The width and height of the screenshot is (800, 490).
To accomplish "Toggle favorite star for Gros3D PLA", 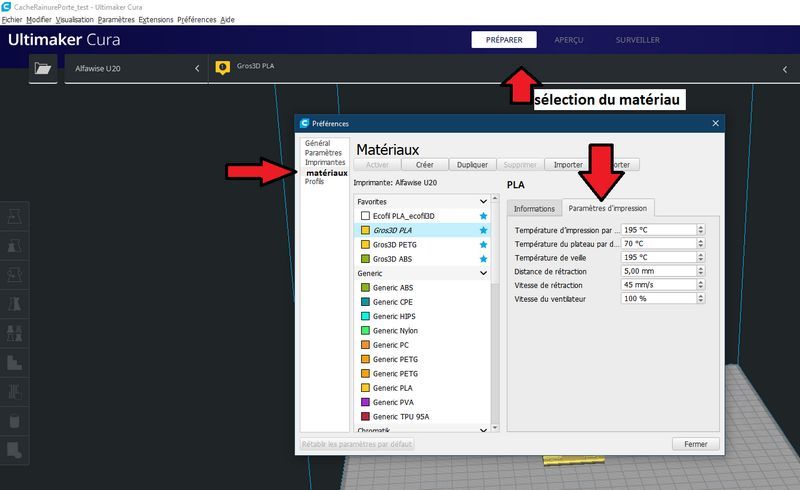I will (483, 230).
